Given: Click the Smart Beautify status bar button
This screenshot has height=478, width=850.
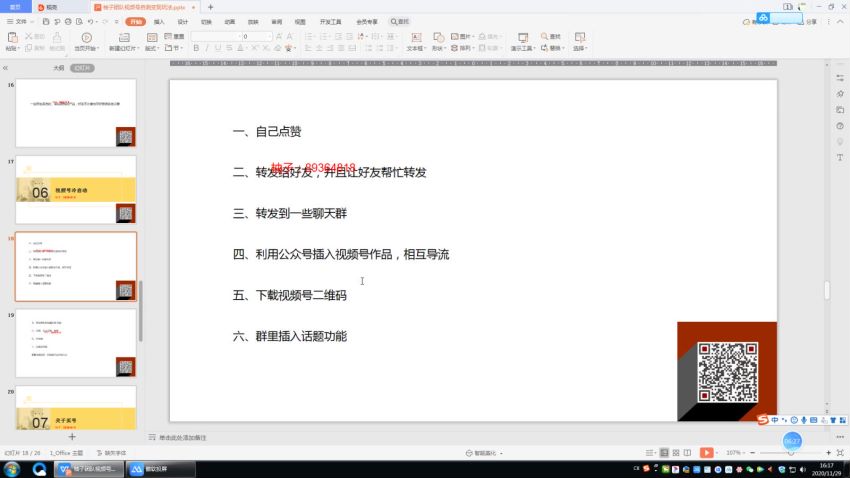Looking at the screenshot, I should (x=484, y=453).
